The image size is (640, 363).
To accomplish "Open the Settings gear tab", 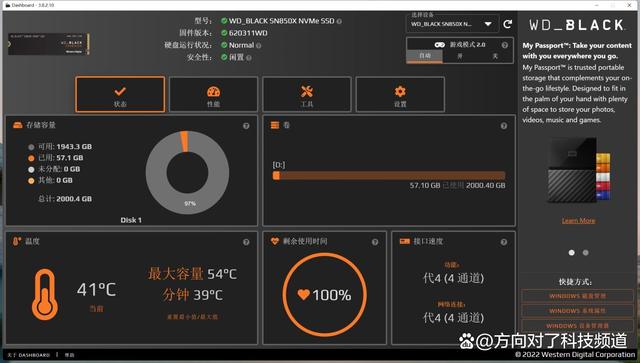I will click(400, 94).
